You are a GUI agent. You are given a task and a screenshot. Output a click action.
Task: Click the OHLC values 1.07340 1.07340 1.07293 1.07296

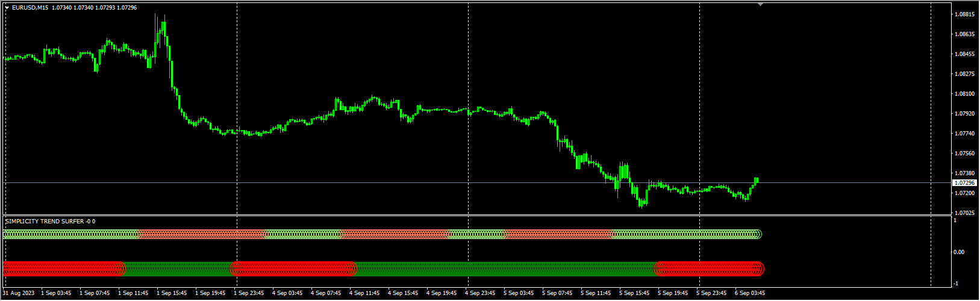coord(95,8)
